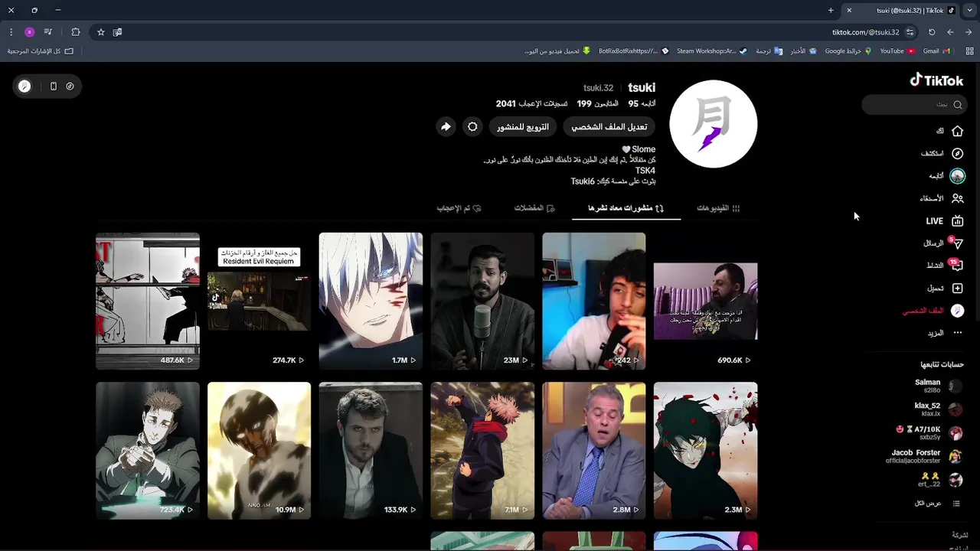The image size is (980, 551).
Task: Open the All Bookmarks folder
Action: coord(40,51)
